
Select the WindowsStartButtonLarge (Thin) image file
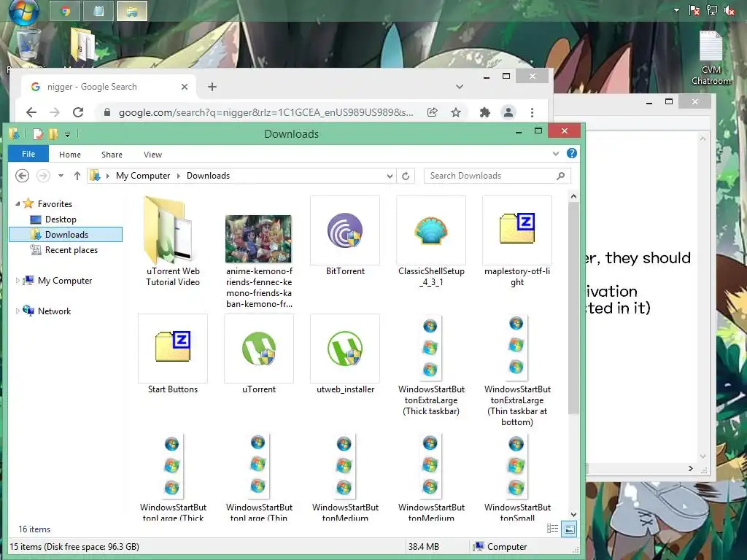(258, 466)
